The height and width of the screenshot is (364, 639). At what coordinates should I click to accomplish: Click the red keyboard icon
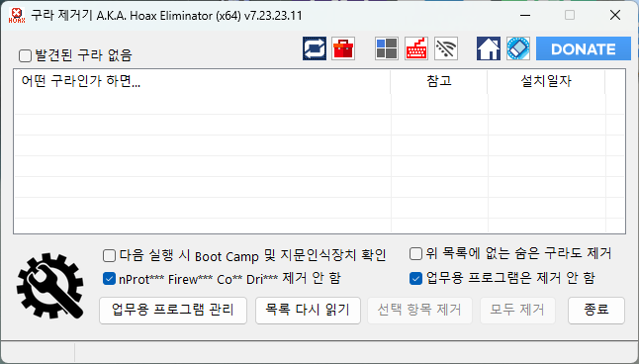[x=416, y=48]
